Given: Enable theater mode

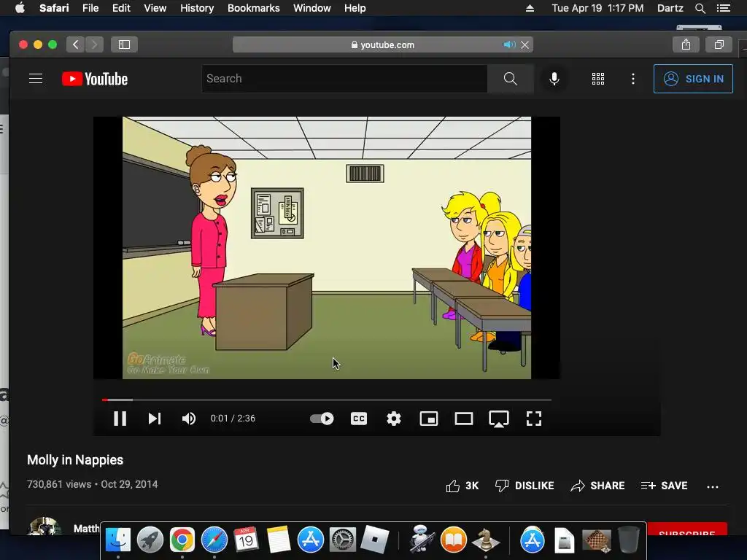Looking at the screenshot, I should pos(463,419).
